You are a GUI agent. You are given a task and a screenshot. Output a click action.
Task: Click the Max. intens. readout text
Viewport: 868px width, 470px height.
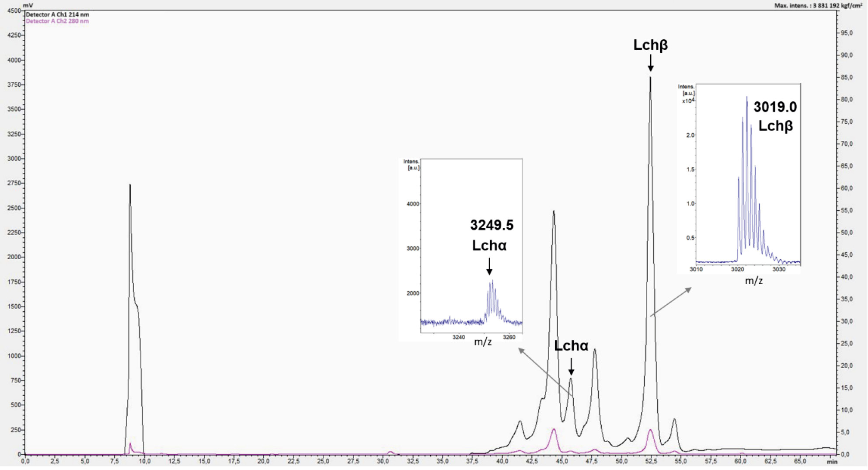(818, 5)
